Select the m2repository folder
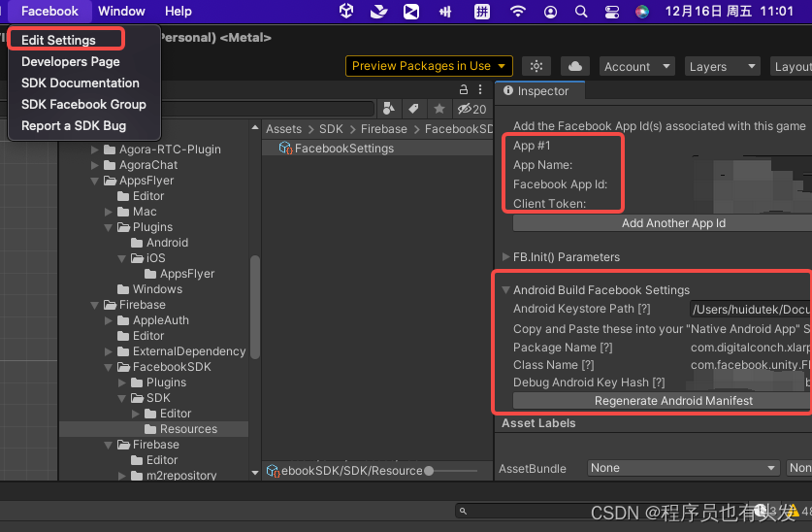The width and height of the screenshot is (812, 532). 174,475
